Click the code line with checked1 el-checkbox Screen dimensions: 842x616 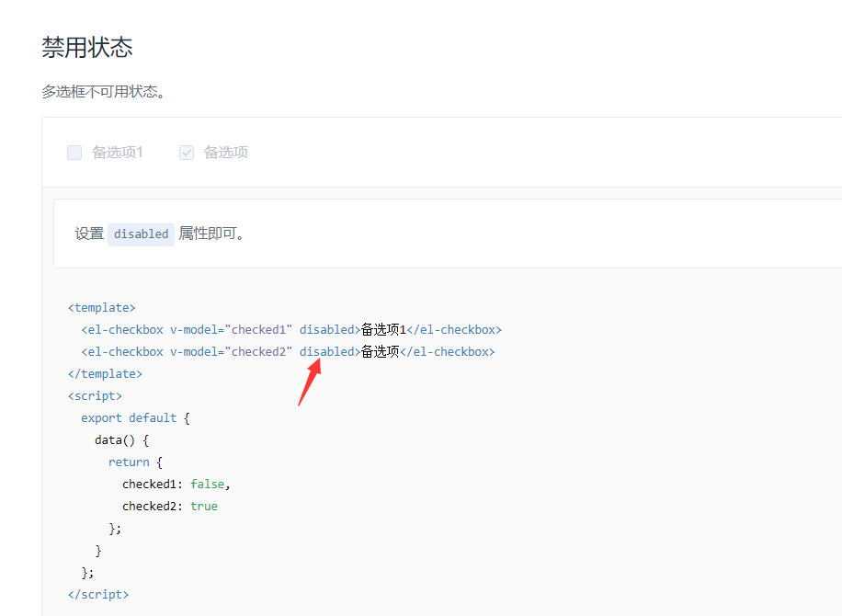[291, 330]
